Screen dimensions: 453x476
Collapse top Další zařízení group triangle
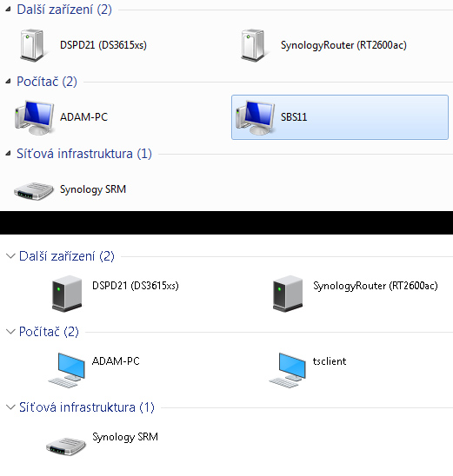8,10
